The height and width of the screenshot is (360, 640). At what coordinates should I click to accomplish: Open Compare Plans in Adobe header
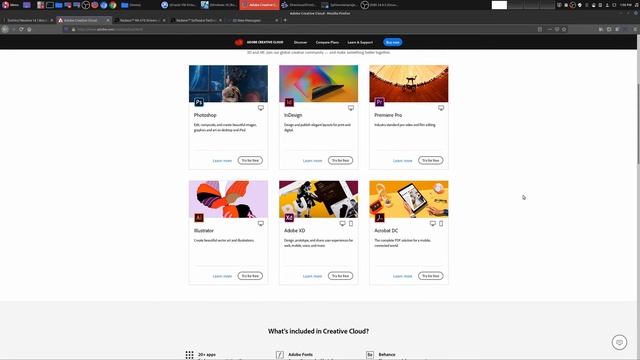[327, 42]
